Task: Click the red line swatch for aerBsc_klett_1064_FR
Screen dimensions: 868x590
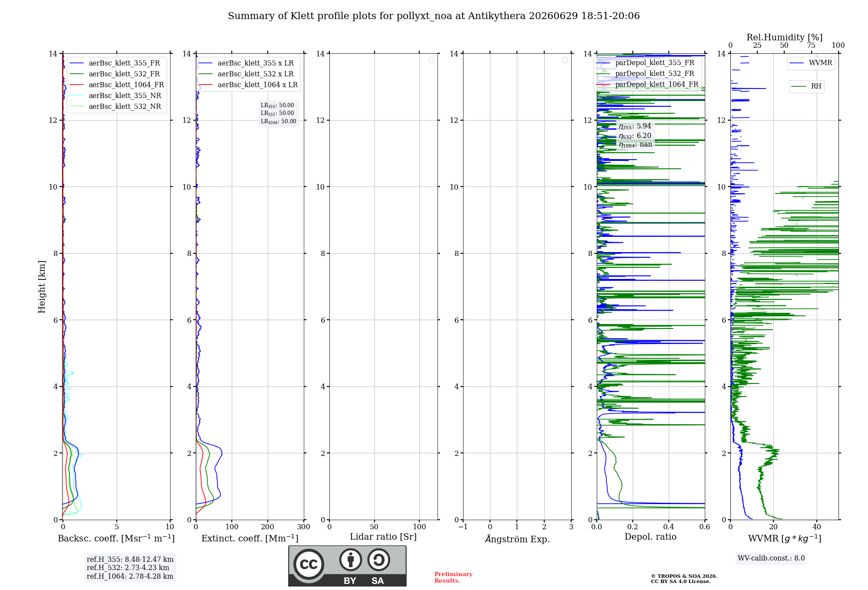Action: tap(76, 85)
